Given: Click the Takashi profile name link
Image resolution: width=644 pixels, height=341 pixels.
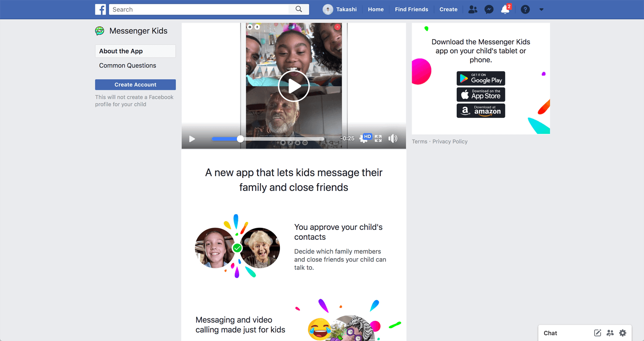Looking at the screenshot, I should [x=346, y=9].
